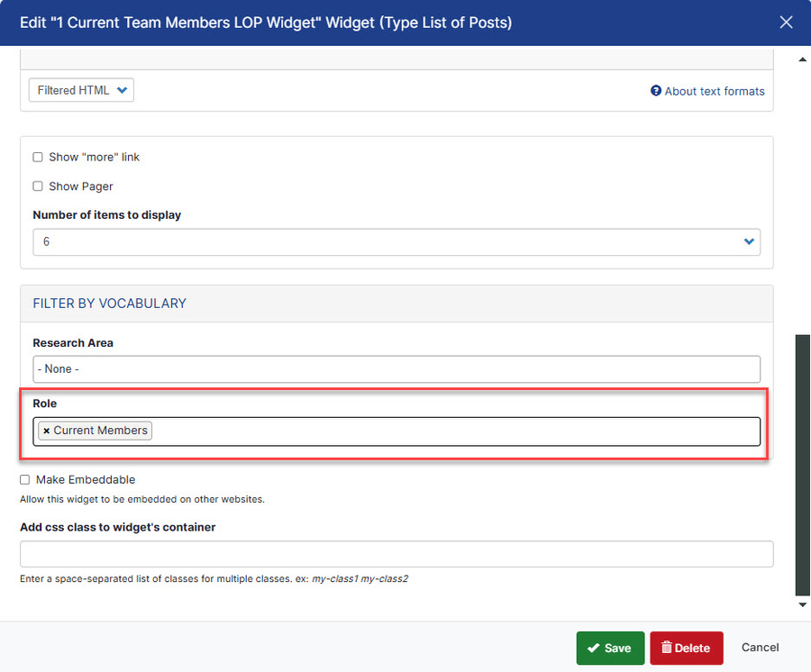Select the Current Members role tag

tap(100, 431)
